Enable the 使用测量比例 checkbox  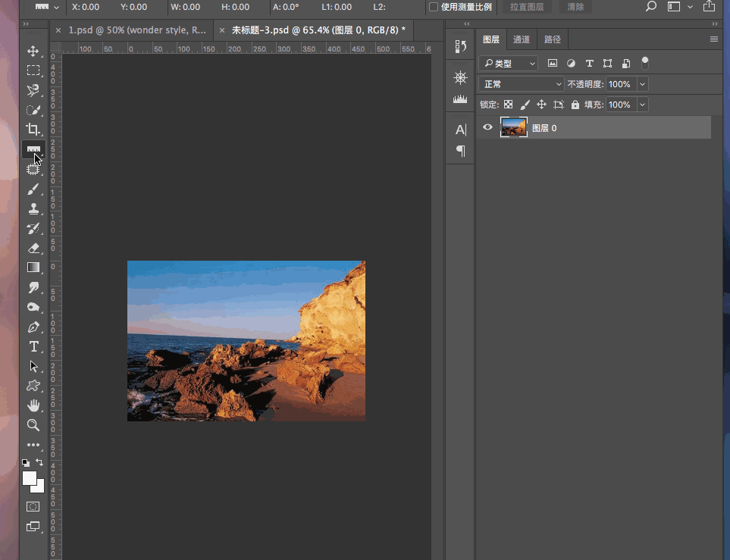pyautogui.click(x=434, y=7)
